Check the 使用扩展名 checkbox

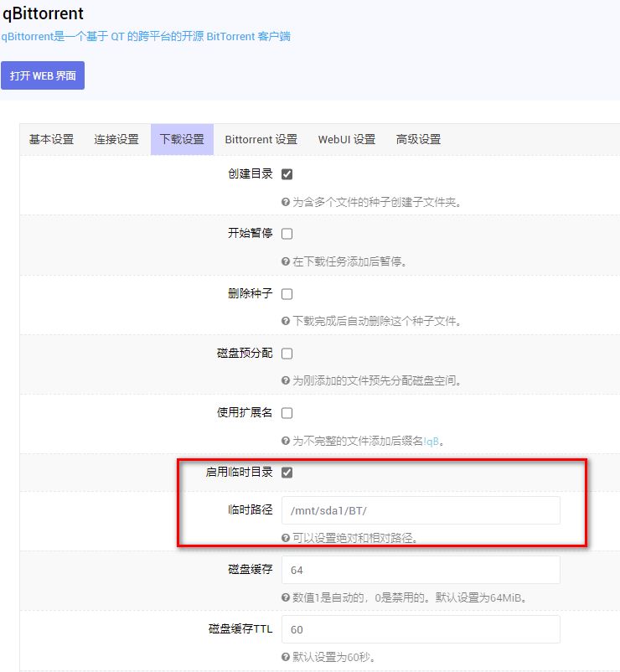click(x=287, y=413)
